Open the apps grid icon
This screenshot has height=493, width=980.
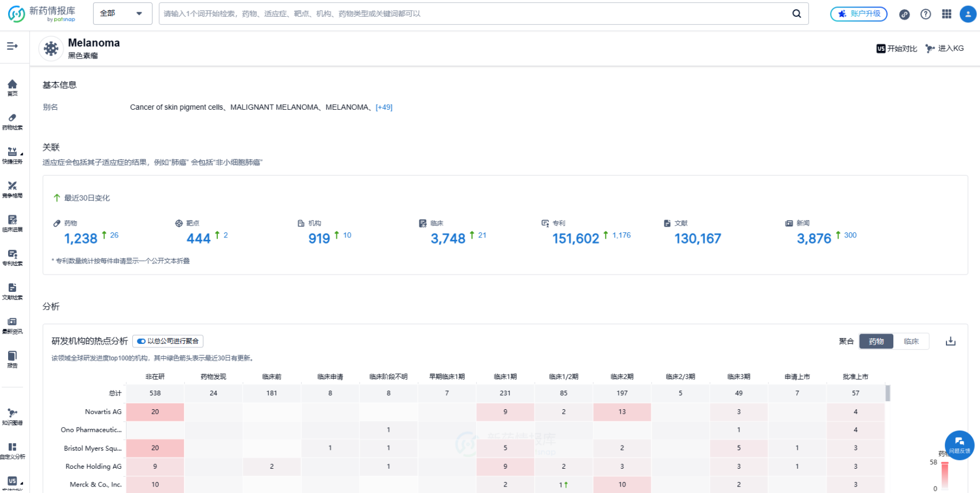(946, 14)
